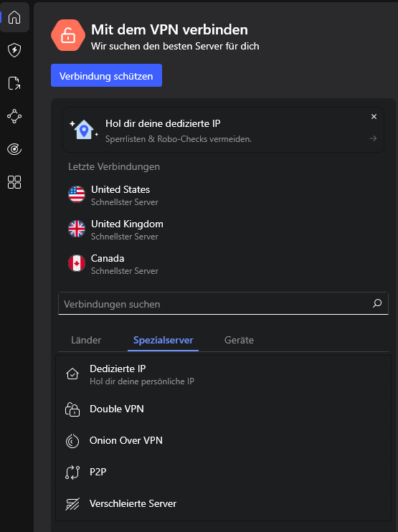Click Mit dem VPN verbinden heading
The height and width of the screenshot is (532, 398).
pos(169,30)
